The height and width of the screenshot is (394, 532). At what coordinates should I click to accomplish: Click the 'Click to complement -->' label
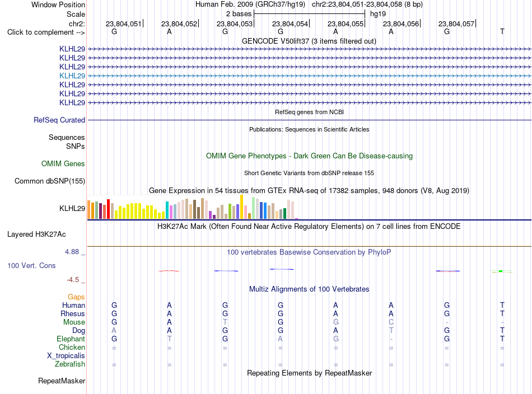click(x=46, y=32)
